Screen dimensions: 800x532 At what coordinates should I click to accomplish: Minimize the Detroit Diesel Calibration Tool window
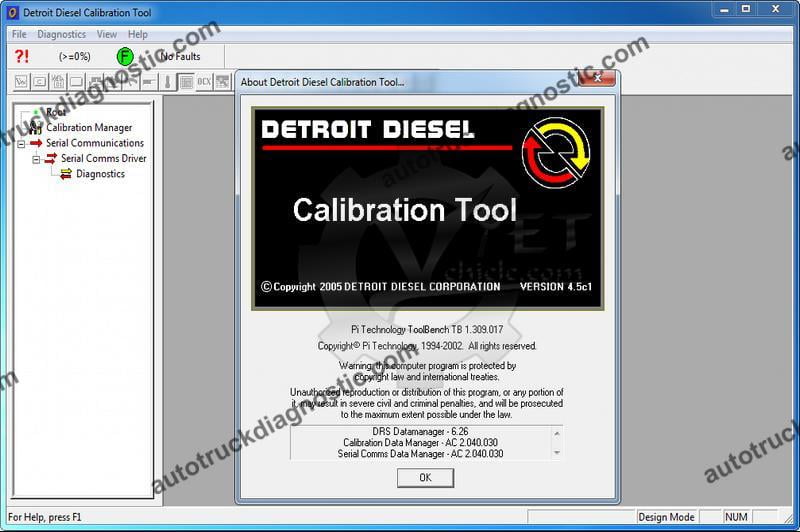(x=724, y=9)
